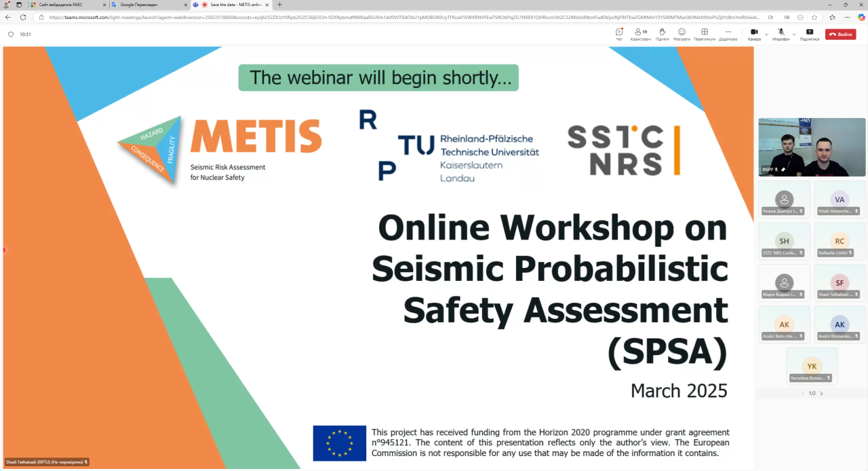Select the Raffaella CANU participant tile
The width and height of the screenshot is (868, 471).
coord(840,241)
